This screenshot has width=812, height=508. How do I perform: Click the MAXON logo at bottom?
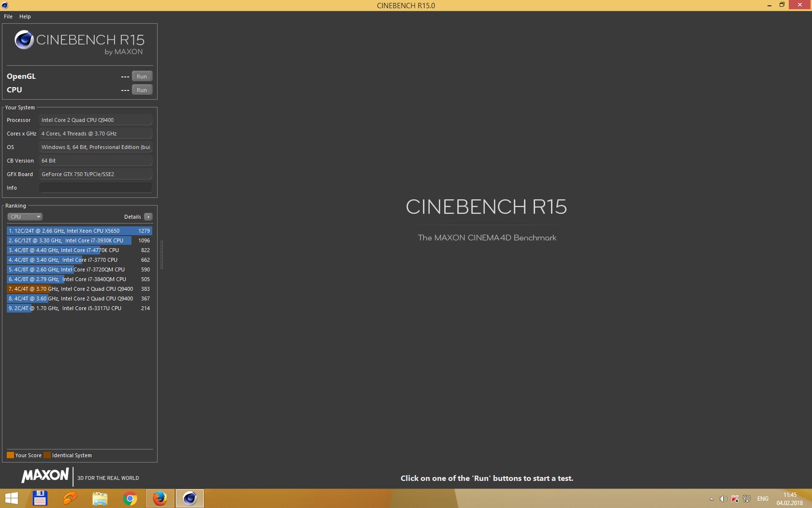[x=45, y=476]
